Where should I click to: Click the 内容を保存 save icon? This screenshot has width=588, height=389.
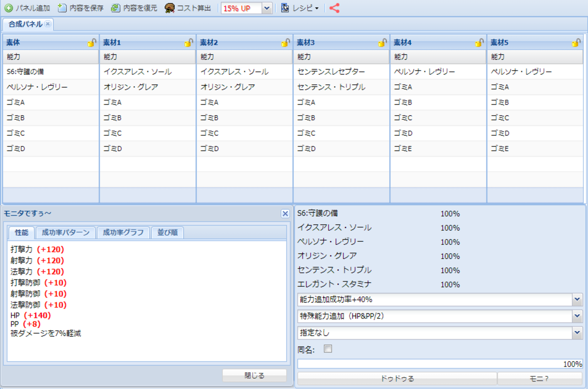click(x=62, y=8)
